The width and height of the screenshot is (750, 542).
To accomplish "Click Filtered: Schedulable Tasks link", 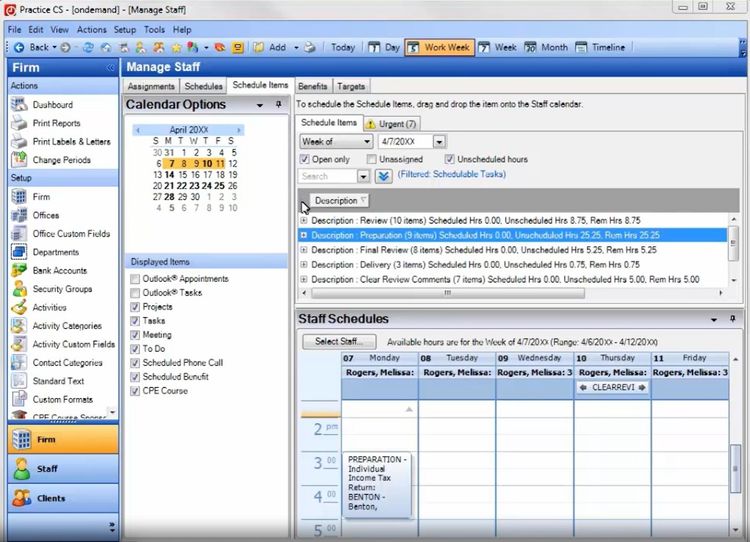I will [x=452, y=174].
